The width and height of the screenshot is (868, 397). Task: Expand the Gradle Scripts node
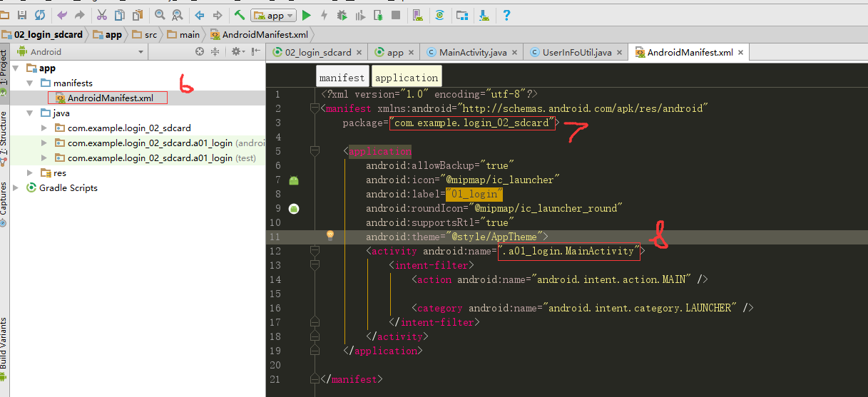(x=15, y=187)
